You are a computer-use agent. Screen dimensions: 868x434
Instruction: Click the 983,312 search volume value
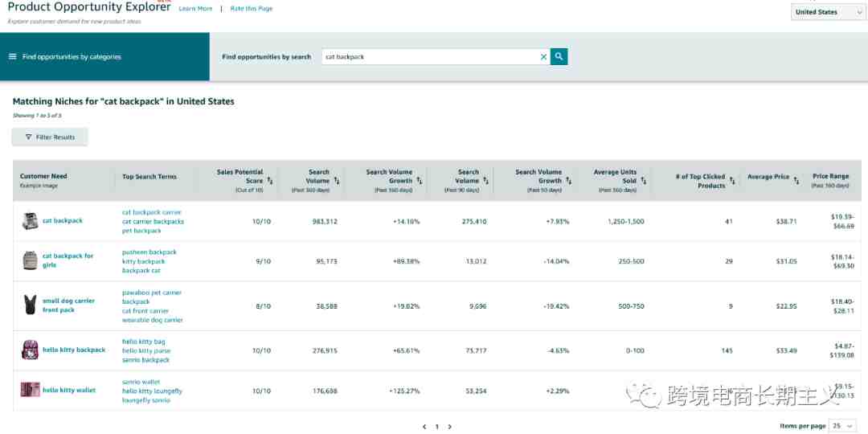[x=325, y=222]
